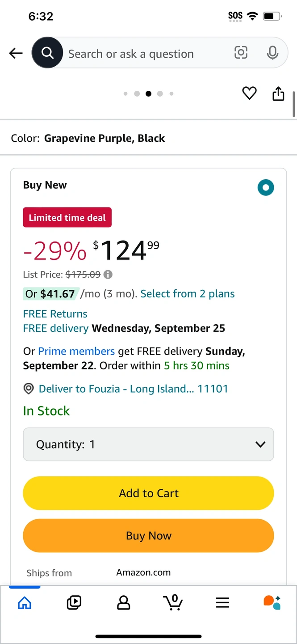The width and height of the screenshot is (297, 644).
Task: Open the Deliver to Fouzia location selector
Action: coord(133,389)
